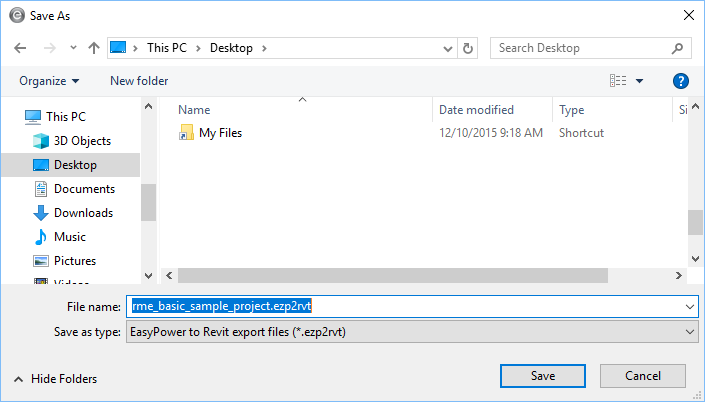Viewport: 705px width, 402px height.
Task: Refresh the Desktop folder view
Action: point(468,48)
